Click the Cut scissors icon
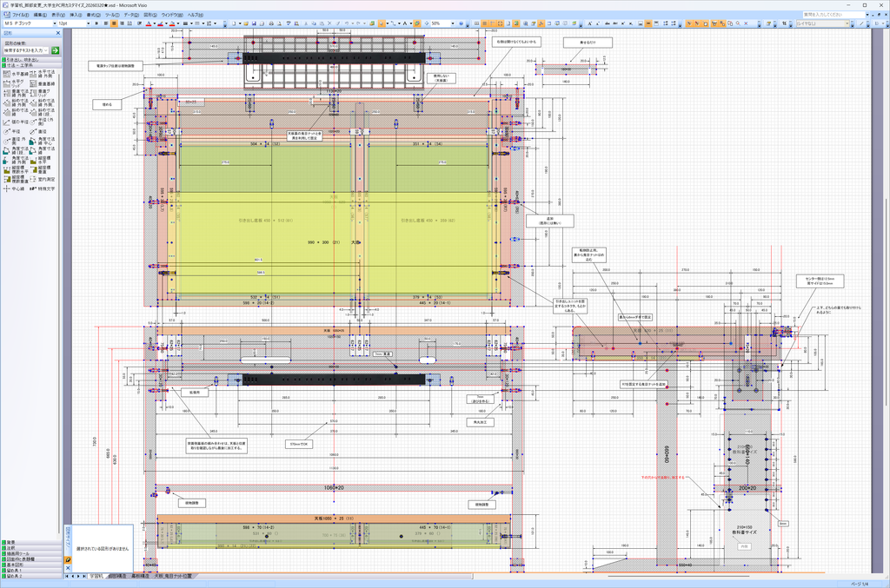This screenshot has width=890, height=588. [306, 23]
